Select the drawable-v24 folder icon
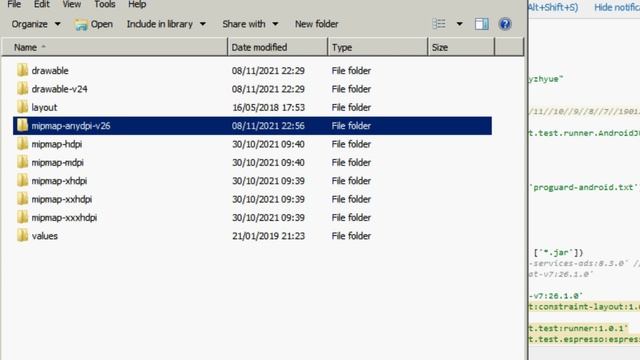Viewport: 640px width, 360px height. click(x=22, y=89)
